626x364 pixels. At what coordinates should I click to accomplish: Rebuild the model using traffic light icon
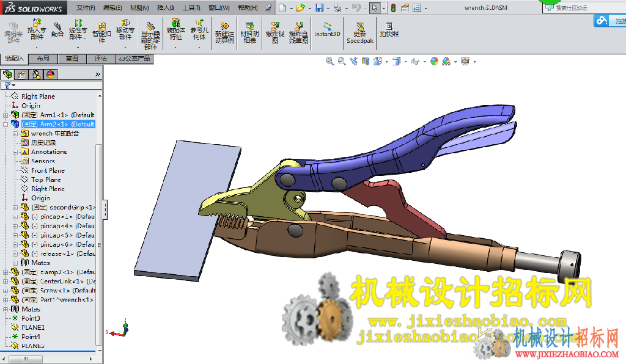(x=393, y=7)
